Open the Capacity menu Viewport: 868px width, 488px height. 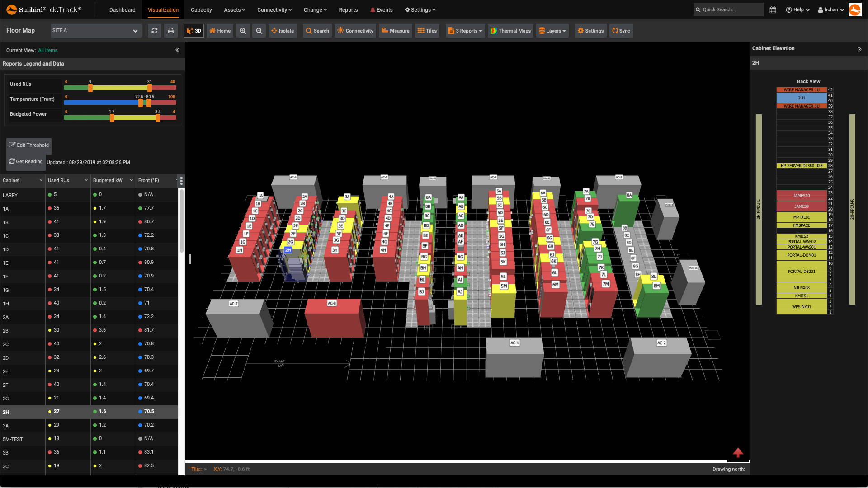tap(201, 10)
